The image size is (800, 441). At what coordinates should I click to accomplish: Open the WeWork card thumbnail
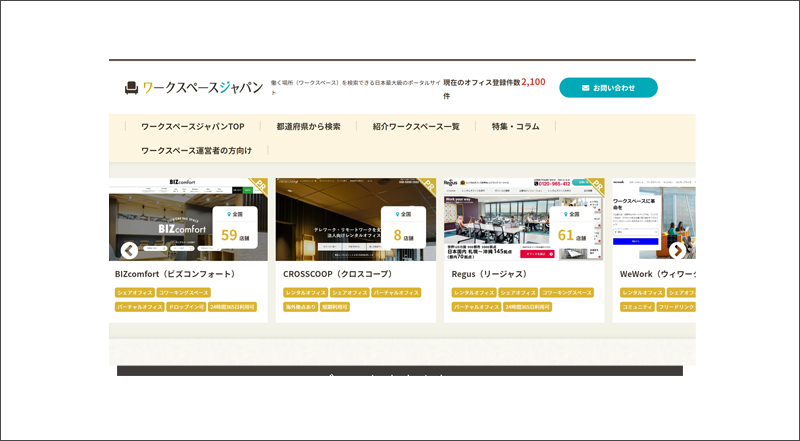[654, 219]
